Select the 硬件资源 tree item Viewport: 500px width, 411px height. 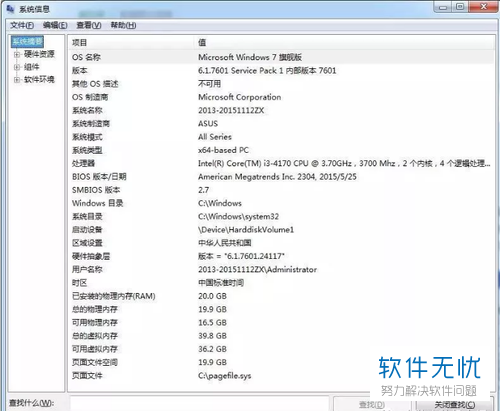39,54
